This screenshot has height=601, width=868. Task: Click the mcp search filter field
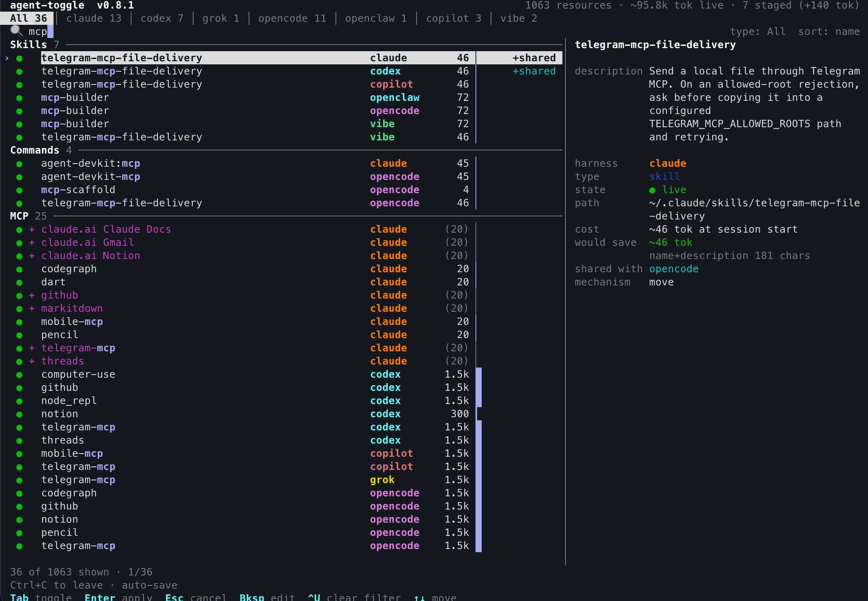pyautogui.click(x=38, y=31)
